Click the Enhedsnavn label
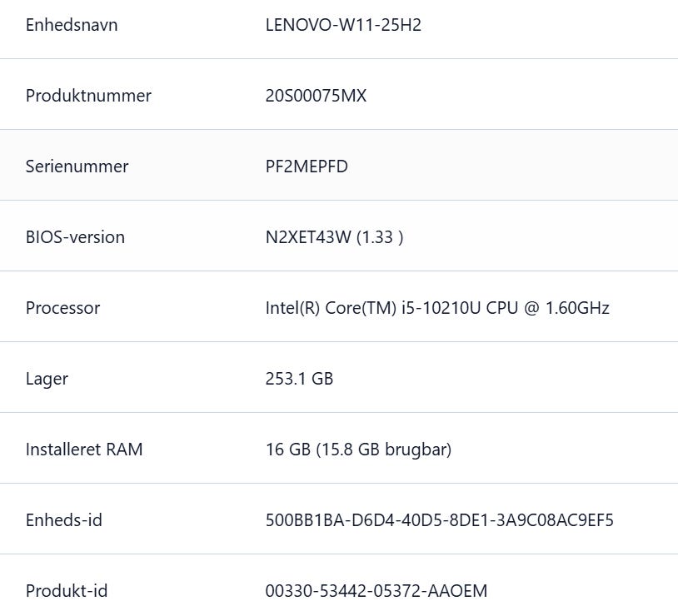 tap(72, 25)
